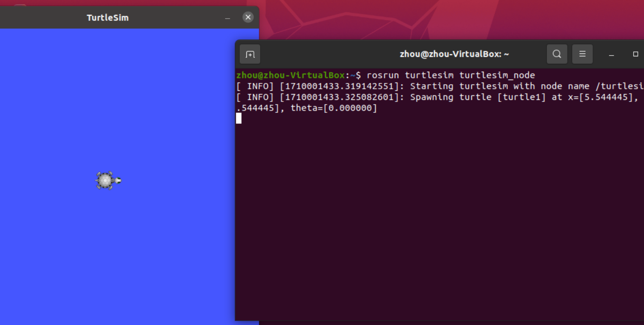Open the terminal hamburger menu
This screenshot has width=644, height=325.
click(582, 54)
